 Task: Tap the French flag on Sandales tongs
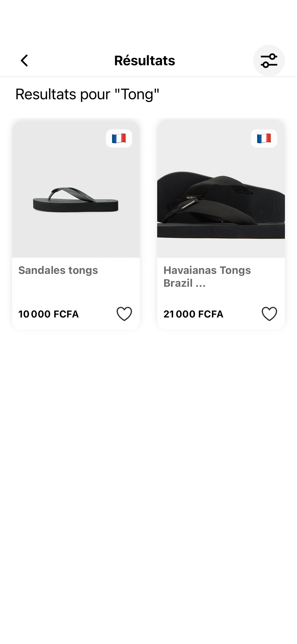click(119, 138)
